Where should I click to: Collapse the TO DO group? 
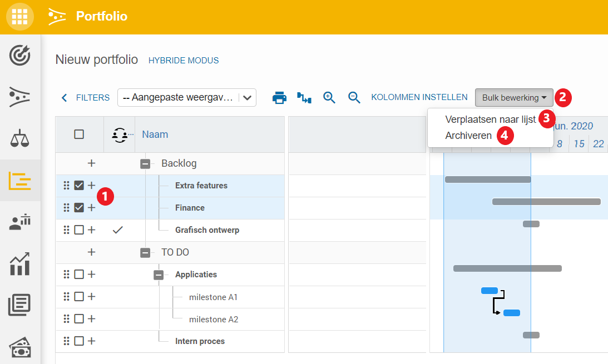coord(145,253)
